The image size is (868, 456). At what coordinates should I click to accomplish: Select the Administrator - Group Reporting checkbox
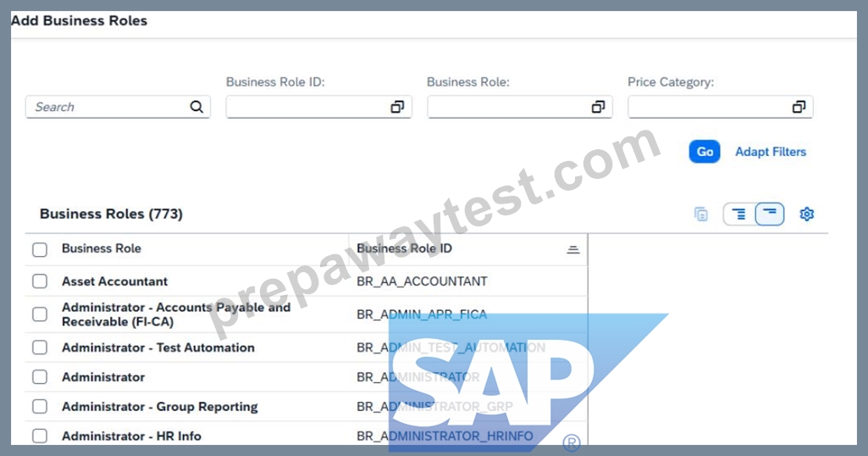[x=40, y=407]
